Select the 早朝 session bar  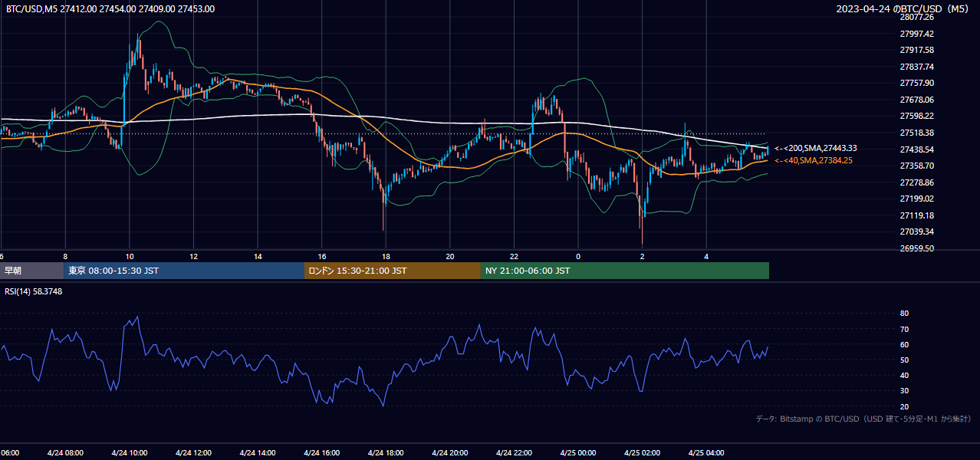tap(31, 271)
